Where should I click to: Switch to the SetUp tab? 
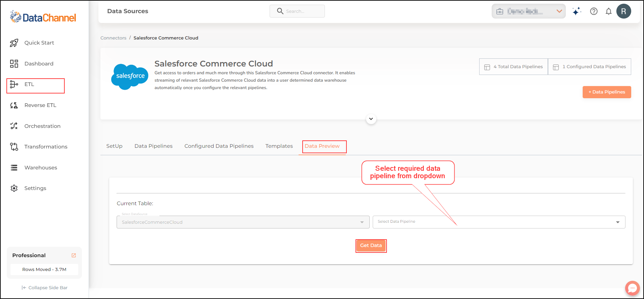[114, 146]
